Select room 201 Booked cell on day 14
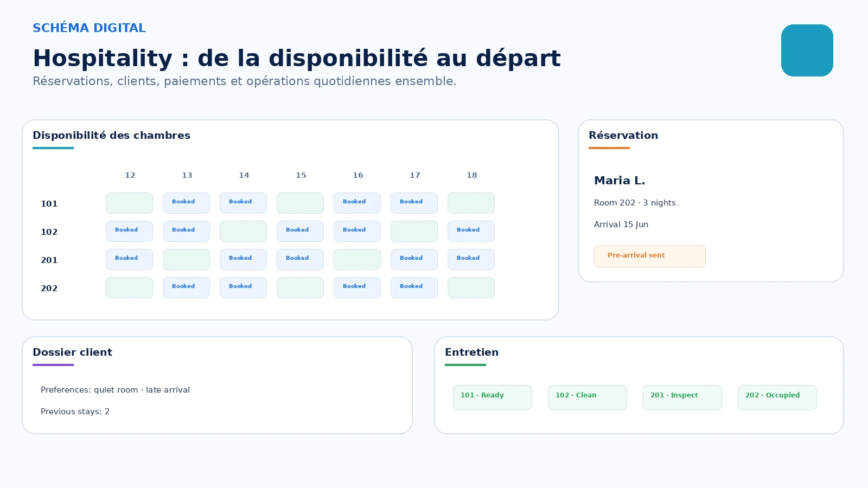The image size is (868, 488). (243, 259)
